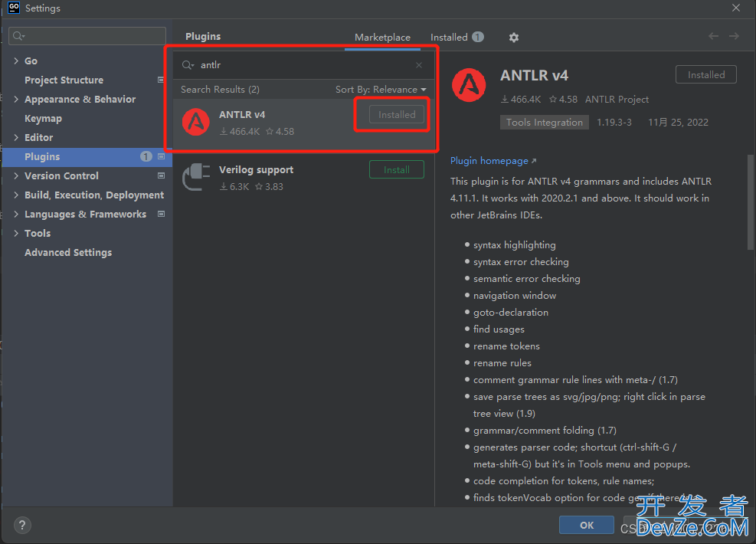Click the 4.58 rating in the ANTLR v4 result
756x544 pixels.
pyautogui.click(x=280, y=132)
